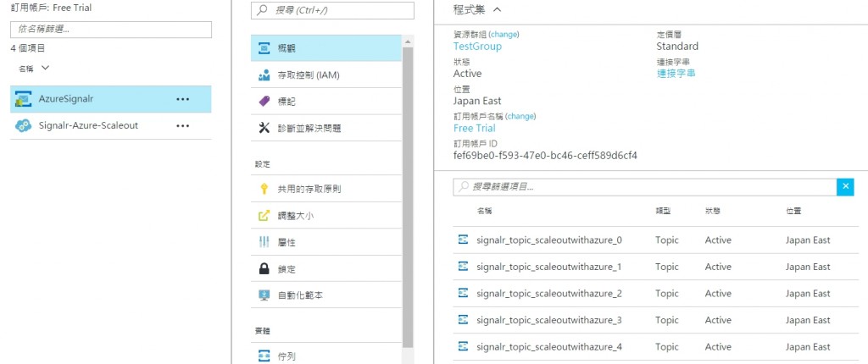Click the magnifier icon in 搜尋 (Ctrl+/) box
The image size is (868, 364).
click(263, 10)
